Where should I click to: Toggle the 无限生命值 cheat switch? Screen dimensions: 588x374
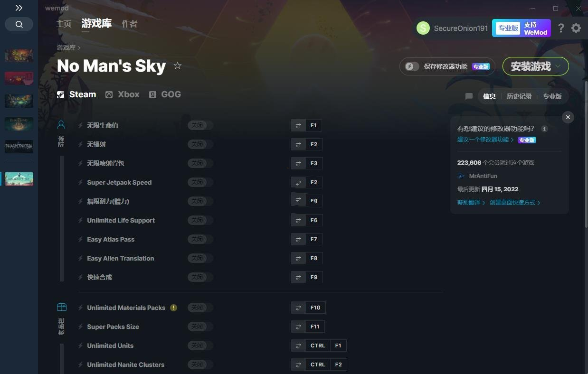(200, 125)
